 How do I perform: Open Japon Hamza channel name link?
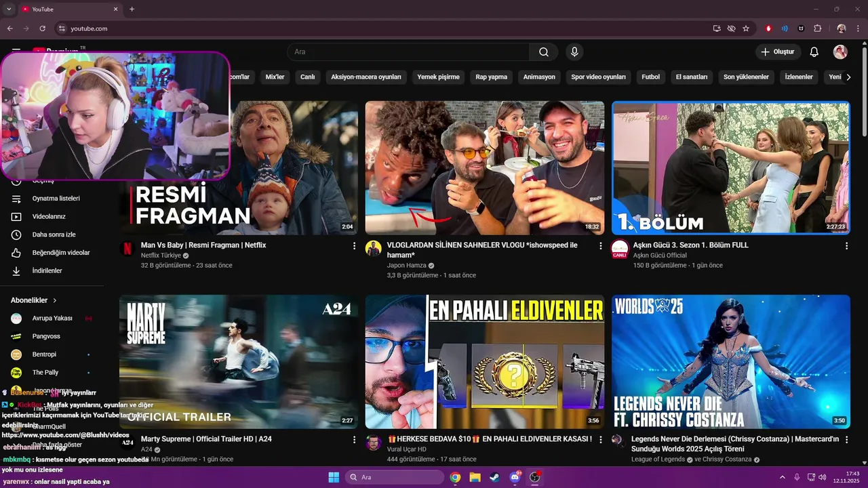click(407, 266)
